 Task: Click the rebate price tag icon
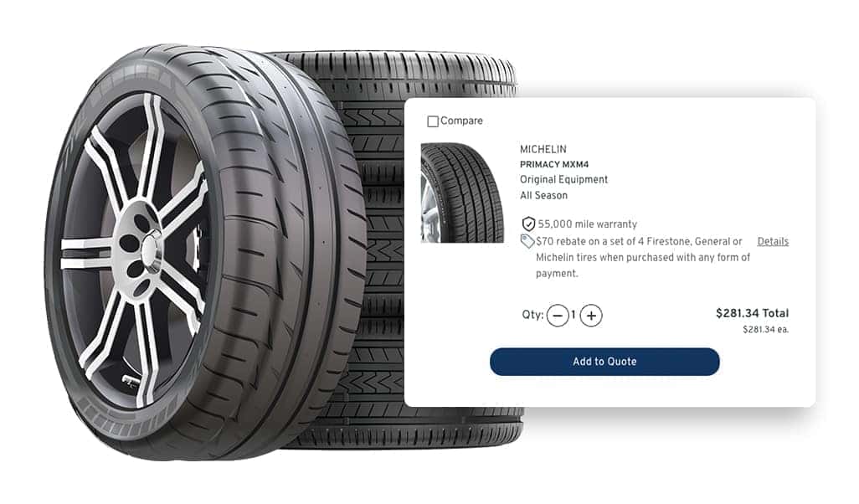tap(527, 241)
